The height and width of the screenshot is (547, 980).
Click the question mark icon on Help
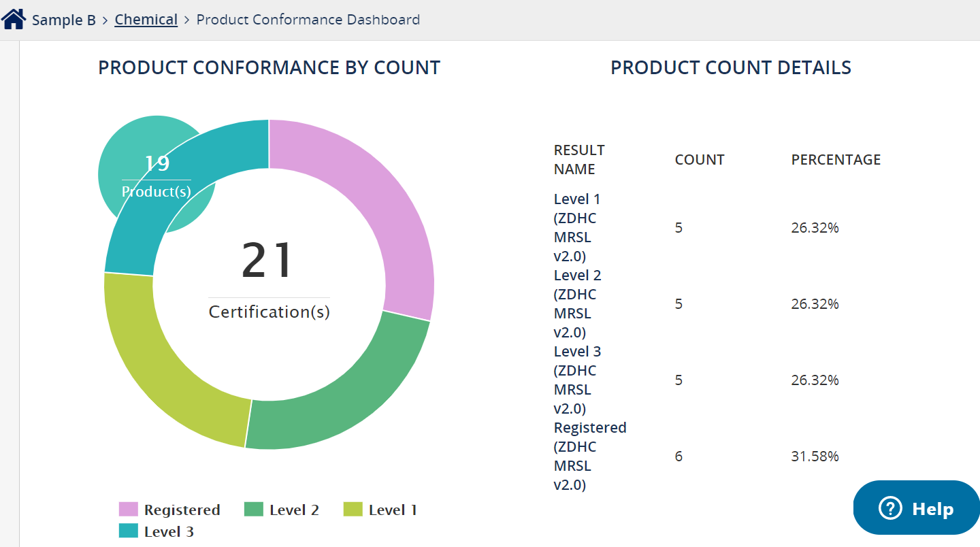pos(890,508)
